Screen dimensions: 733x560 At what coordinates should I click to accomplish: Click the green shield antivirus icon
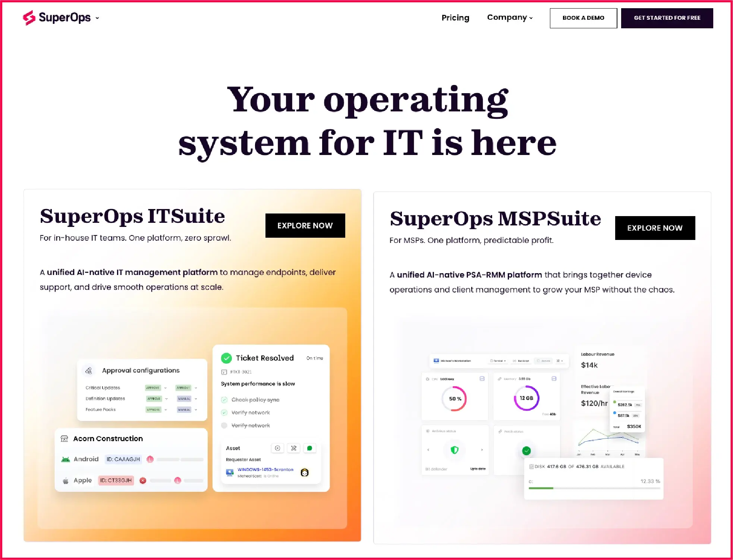(454, 450)
